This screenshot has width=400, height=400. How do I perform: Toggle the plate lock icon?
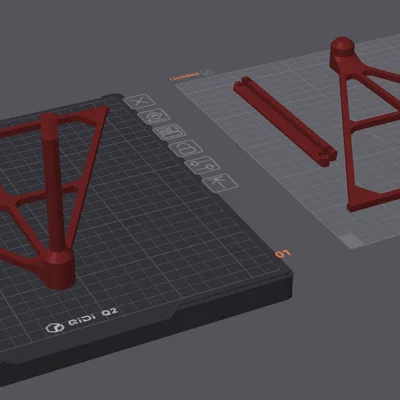(x=186, y=148)
